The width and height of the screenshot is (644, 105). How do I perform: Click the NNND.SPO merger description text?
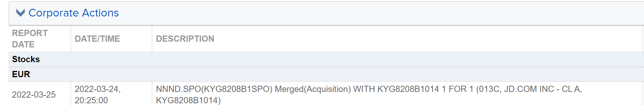(369, 94)
